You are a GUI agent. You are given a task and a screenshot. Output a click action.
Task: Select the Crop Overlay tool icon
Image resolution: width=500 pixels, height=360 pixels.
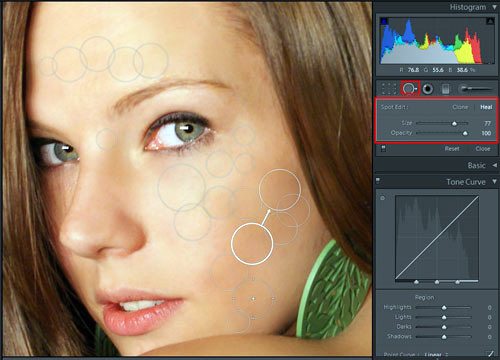[x=389, y=89]
